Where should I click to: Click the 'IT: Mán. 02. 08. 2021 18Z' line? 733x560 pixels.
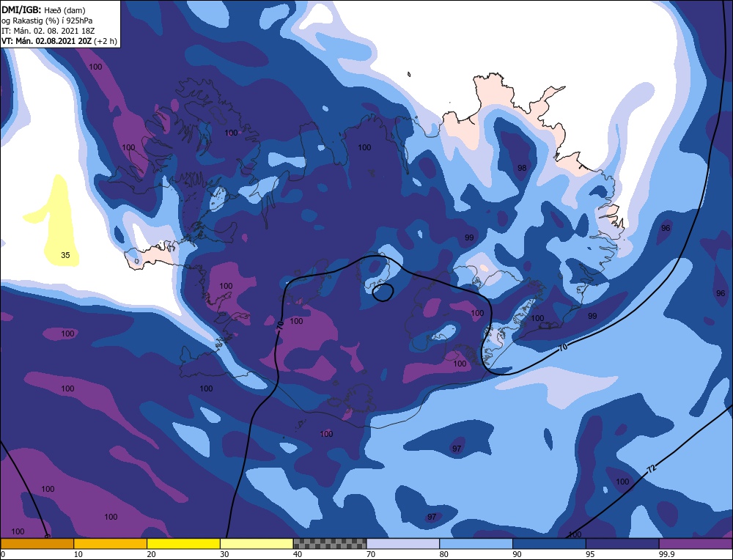point(48,31)
